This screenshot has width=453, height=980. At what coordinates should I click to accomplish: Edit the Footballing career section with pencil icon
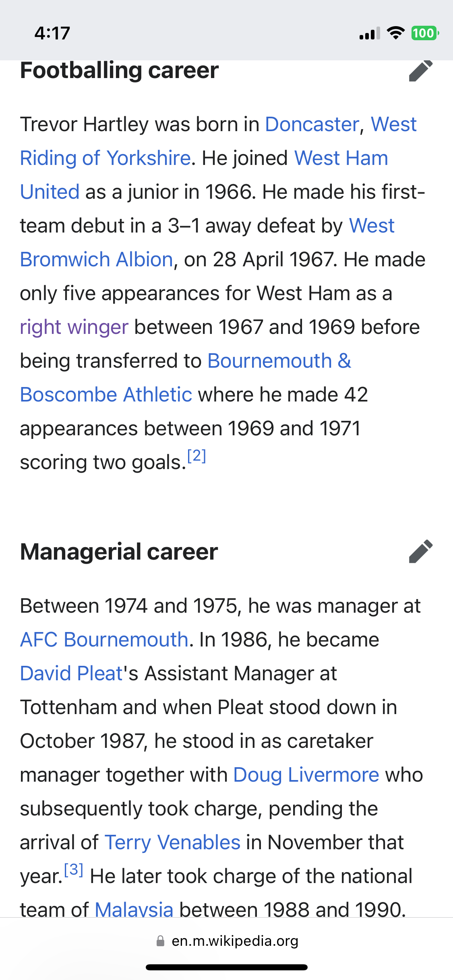tap(421, 71)
